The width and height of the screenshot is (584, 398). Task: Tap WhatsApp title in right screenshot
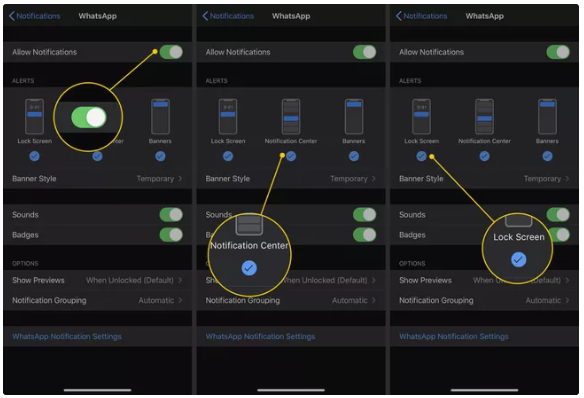485,16
